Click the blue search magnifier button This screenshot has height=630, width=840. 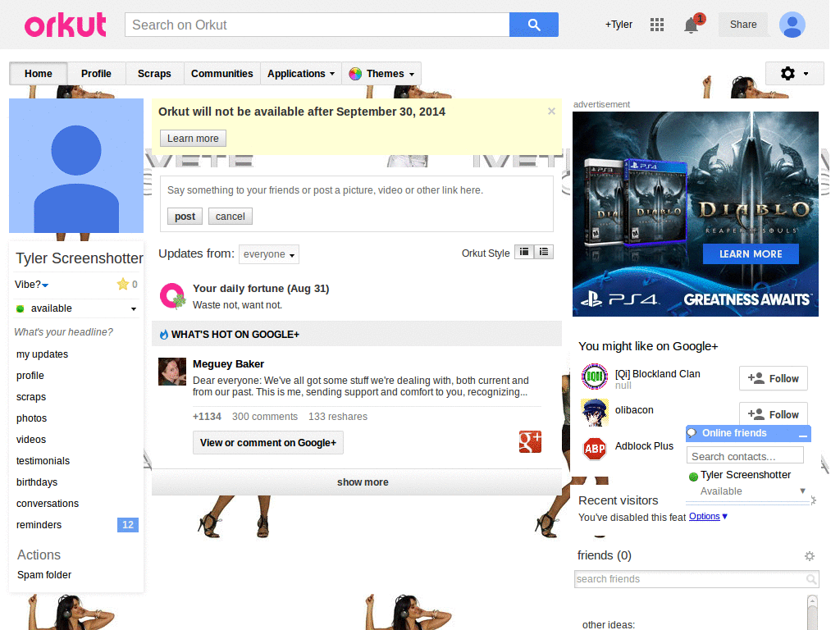pos(533,25)
